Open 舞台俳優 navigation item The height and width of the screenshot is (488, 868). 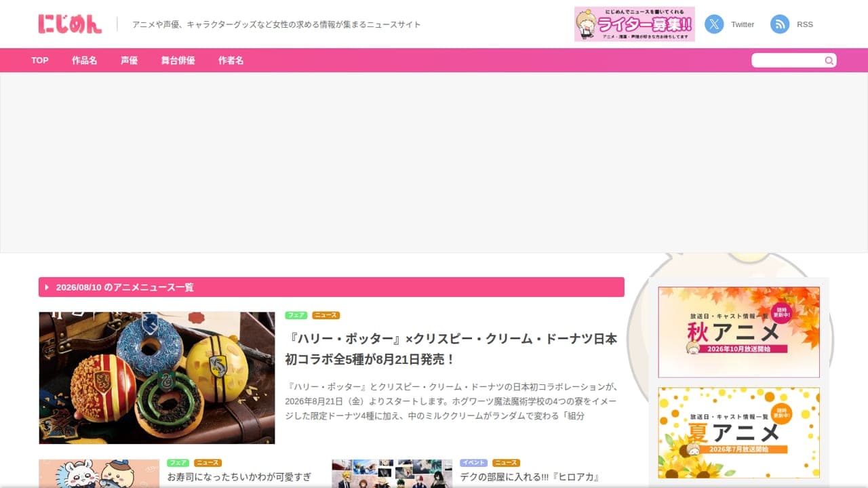(x=178, y=60)
